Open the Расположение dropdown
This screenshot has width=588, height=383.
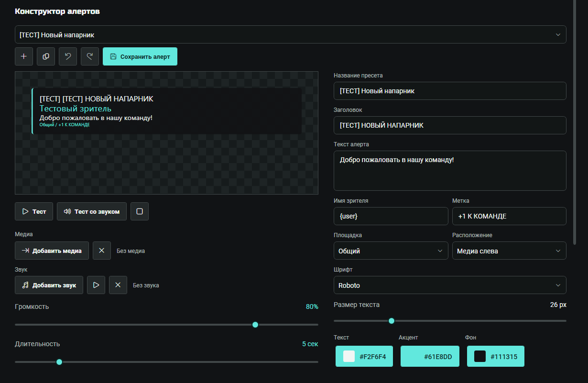point(509,251)
